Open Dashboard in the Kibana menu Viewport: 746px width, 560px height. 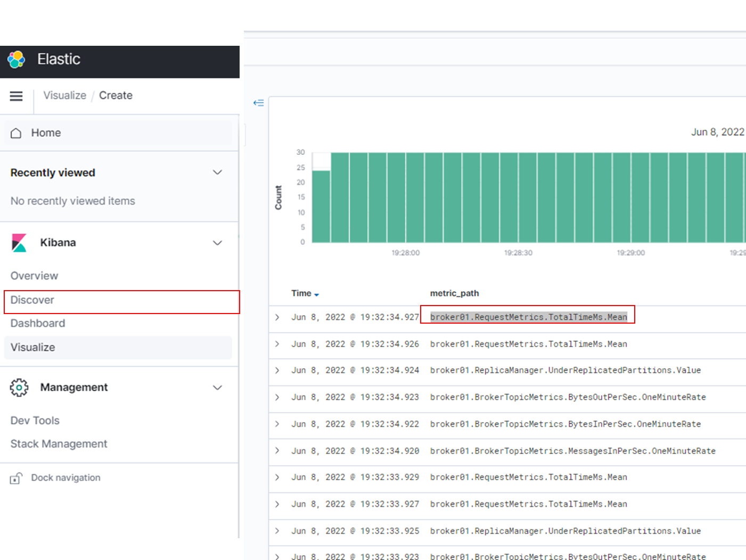tap(38, 324)
